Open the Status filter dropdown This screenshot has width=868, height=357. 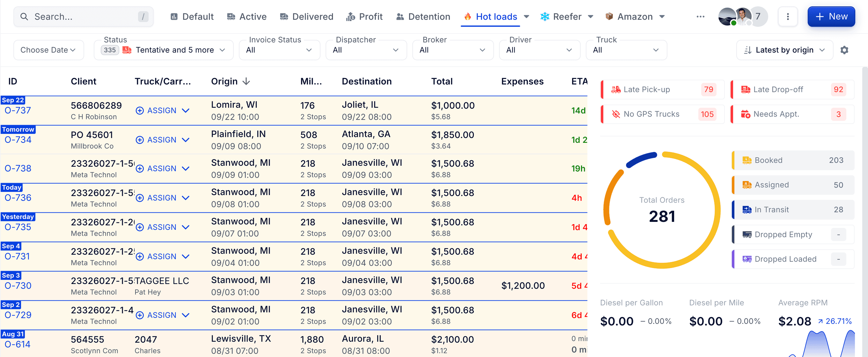coord(163,50)
